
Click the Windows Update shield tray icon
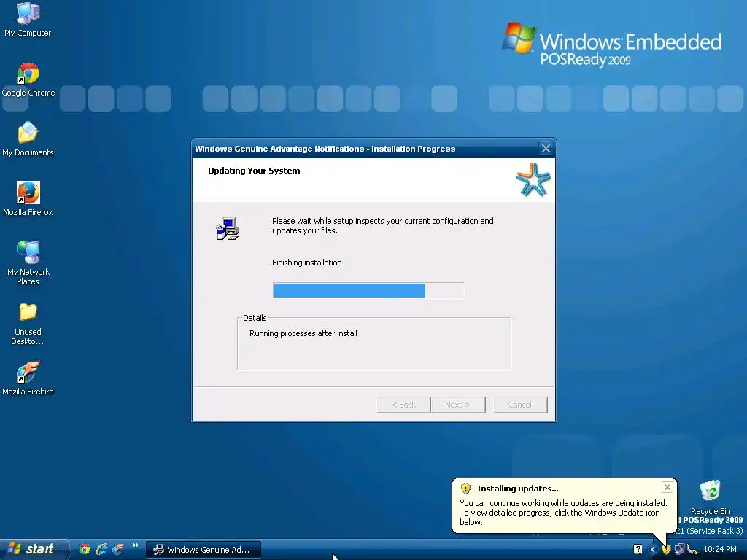pos(666,550)
